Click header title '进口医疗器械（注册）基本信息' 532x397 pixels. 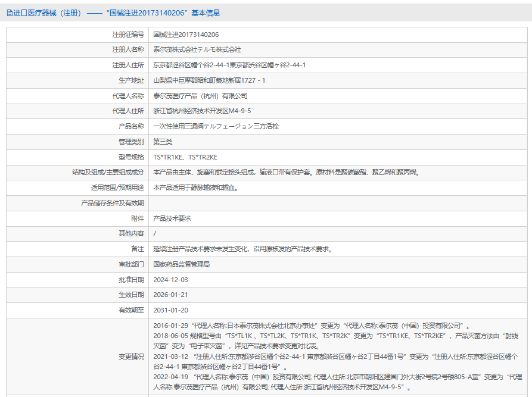click(x=116, y=13)
